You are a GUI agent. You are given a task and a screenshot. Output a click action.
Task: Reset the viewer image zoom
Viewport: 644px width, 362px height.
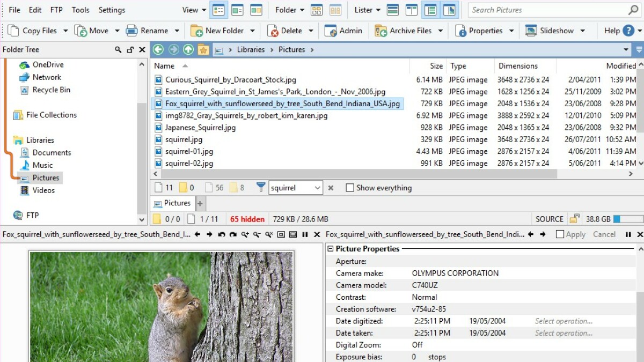coord(269,234)
